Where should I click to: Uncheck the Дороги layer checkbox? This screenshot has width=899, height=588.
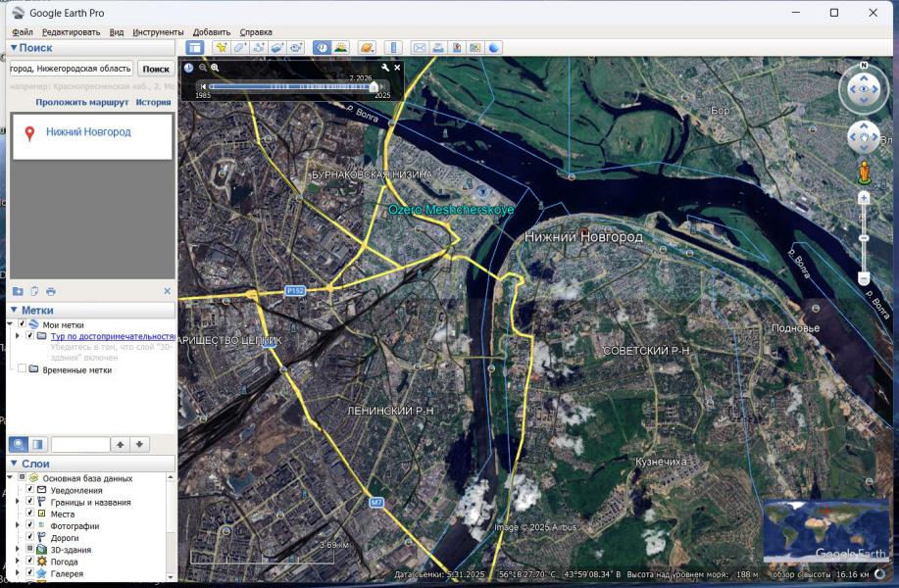point(30,538)
